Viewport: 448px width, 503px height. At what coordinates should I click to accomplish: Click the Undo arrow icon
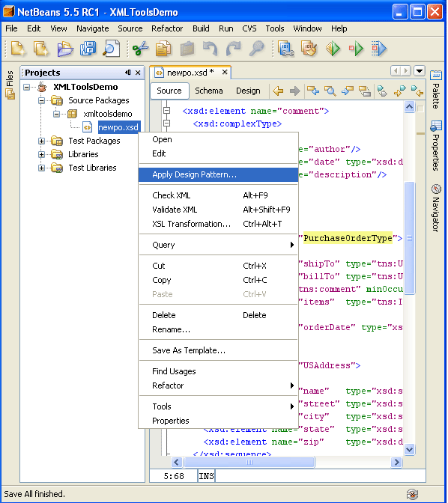pos(210,49)
